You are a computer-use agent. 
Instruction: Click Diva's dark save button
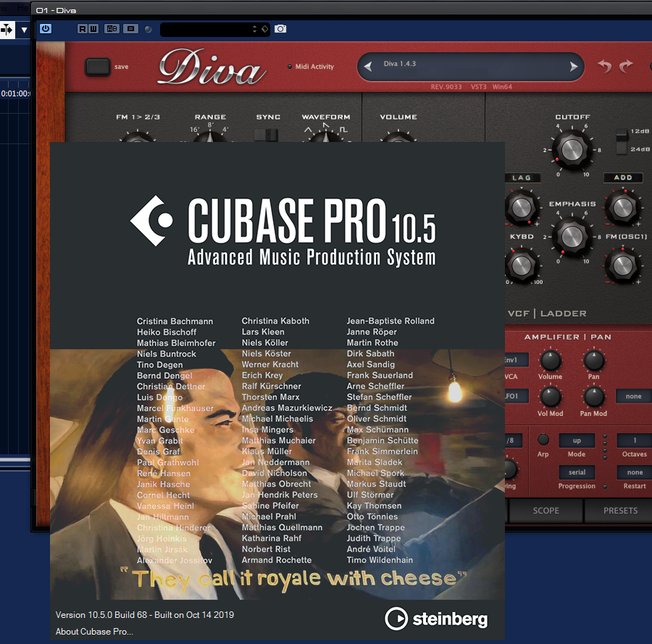(x=97, y=67)
